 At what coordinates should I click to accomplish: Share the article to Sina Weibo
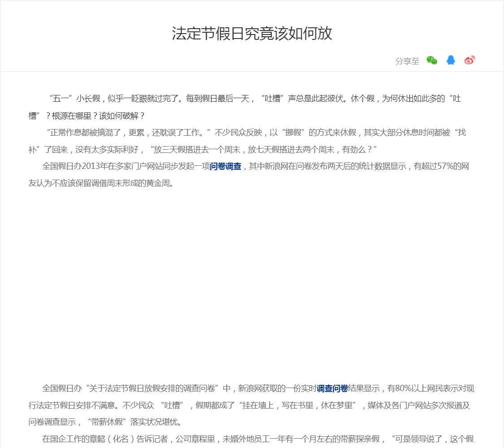(470, 60)
